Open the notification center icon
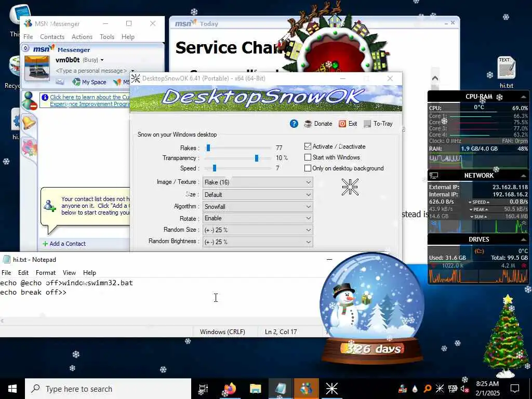The height and width of the screenshot is (399, 532). [x=515, y=389]
